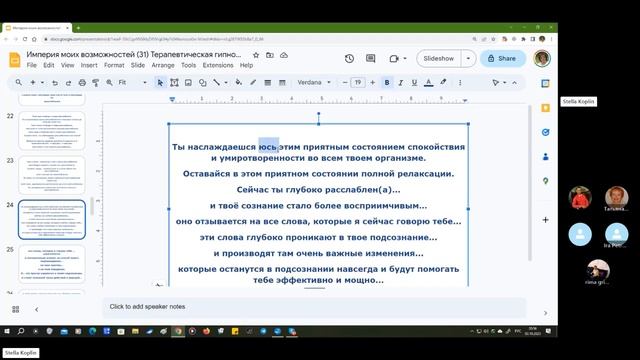Decrease font size with minus button
The image size is (640, 360).
coord(344,82)
